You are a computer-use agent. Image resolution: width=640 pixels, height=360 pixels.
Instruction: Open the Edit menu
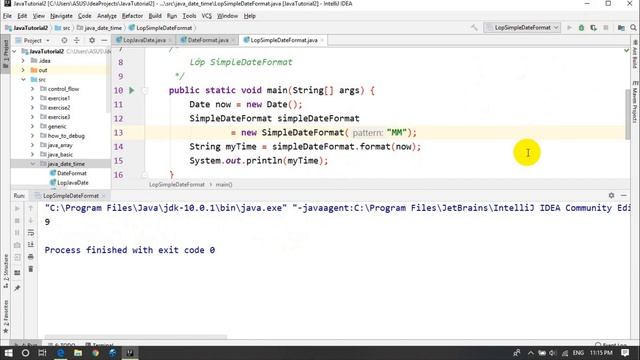tap(22, 16)
